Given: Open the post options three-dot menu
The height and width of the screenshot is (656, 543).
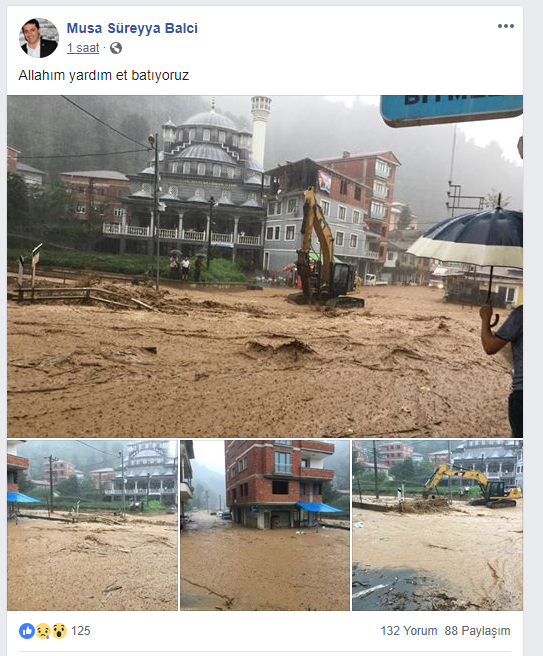Looking at the screenshot, I should 505,26.
